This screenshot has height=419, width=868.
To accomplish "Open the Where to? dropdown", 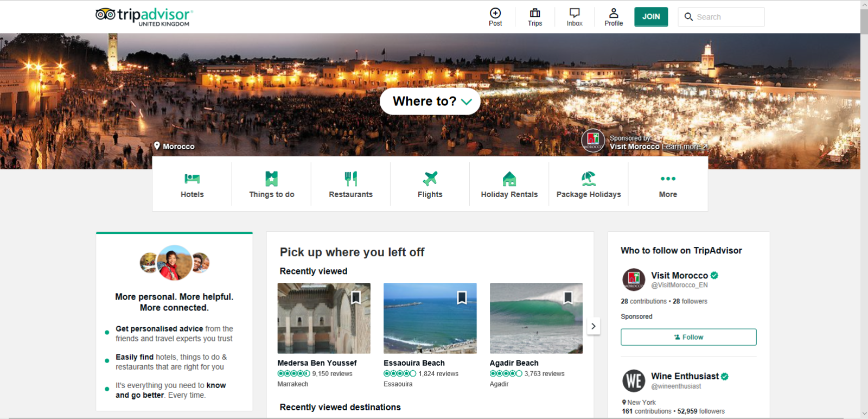I will pyautogui.click(x=430, y=101).
